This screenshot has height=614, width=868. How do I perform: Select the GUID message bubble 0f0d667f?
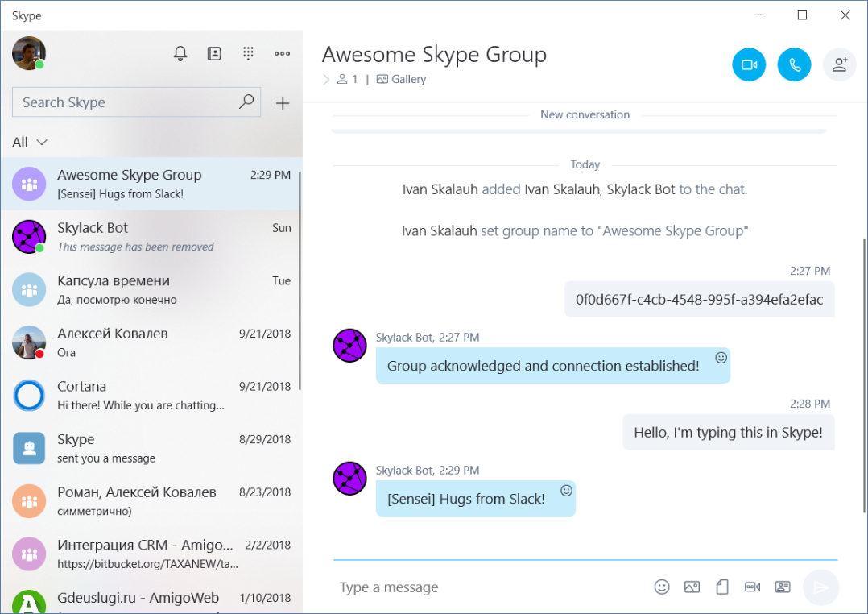[x=699, y=299]
